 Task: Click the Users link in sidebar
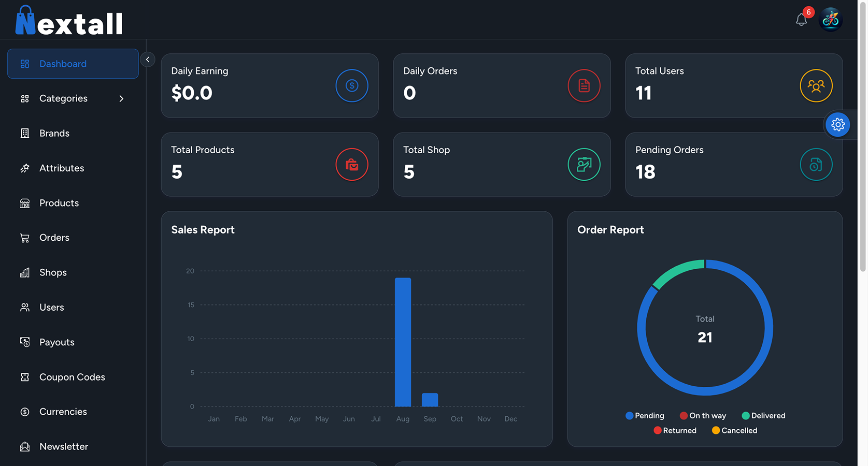[51, 307]
